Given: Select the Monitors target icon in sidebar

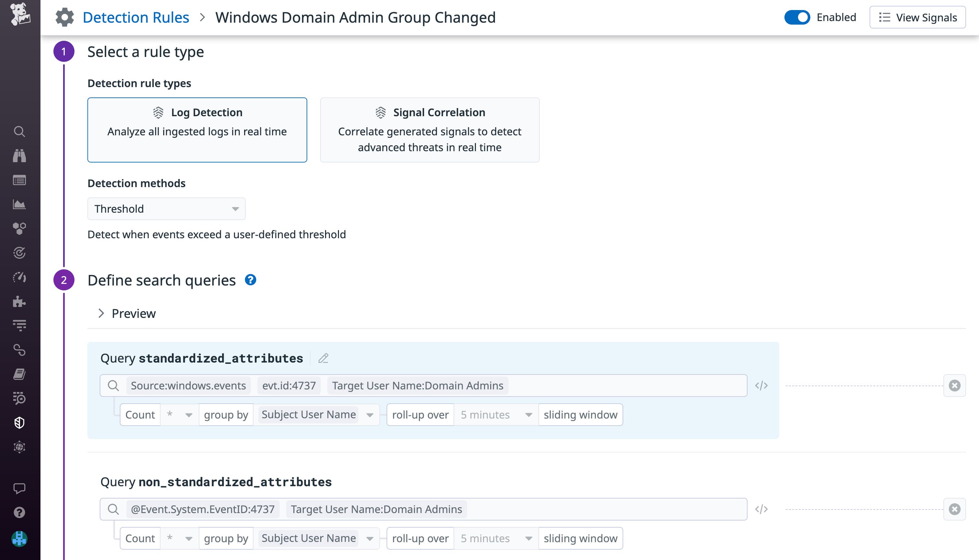Looking at the screenshot, I should (19, 253).
